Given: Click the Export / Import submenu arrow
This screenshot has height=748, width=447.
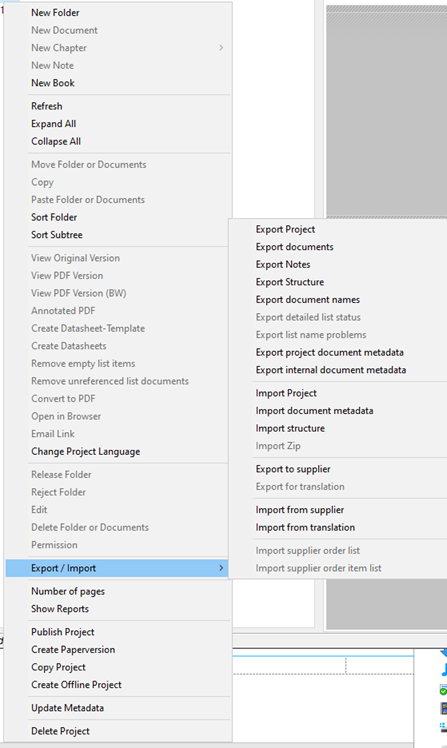Looking at the screenshot, I should pos(221,568).
